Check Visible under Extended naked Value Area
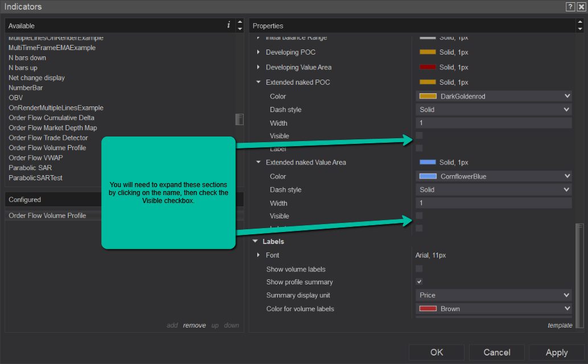588x364 pixels. pos(419,216)
